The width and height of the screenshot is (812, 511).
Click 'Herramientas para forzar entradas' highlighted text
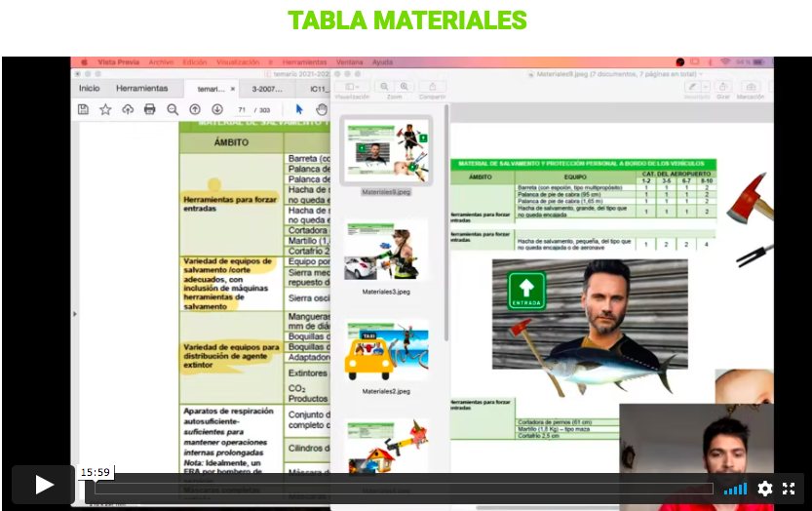point(229,204)
